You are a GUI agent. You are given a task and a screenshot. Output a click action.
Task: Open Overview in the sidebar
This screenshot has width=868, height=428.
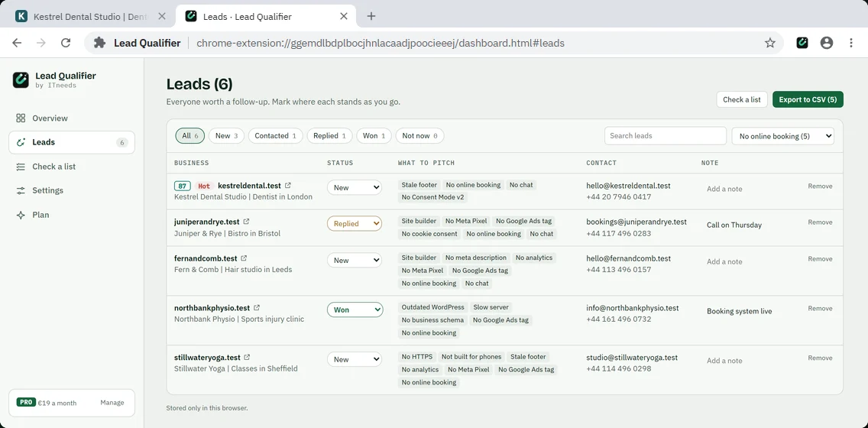[x=71, y=118]
